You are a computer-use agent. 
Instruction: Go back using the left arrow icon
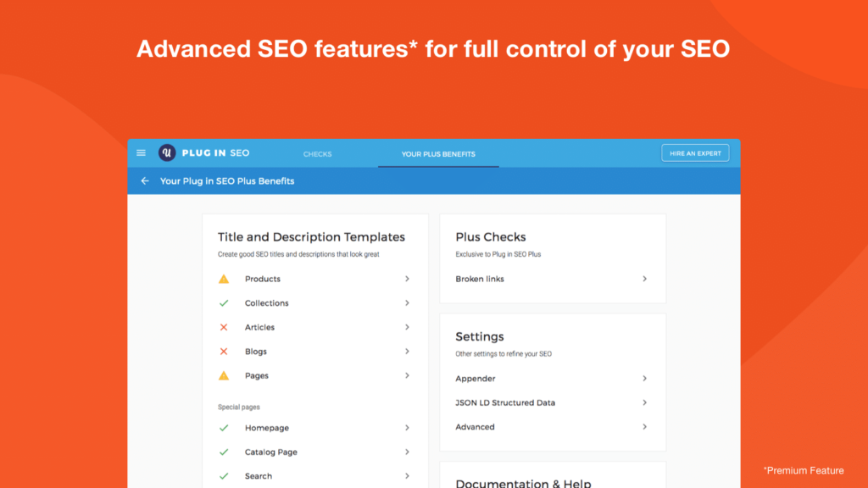click(144, 181)
